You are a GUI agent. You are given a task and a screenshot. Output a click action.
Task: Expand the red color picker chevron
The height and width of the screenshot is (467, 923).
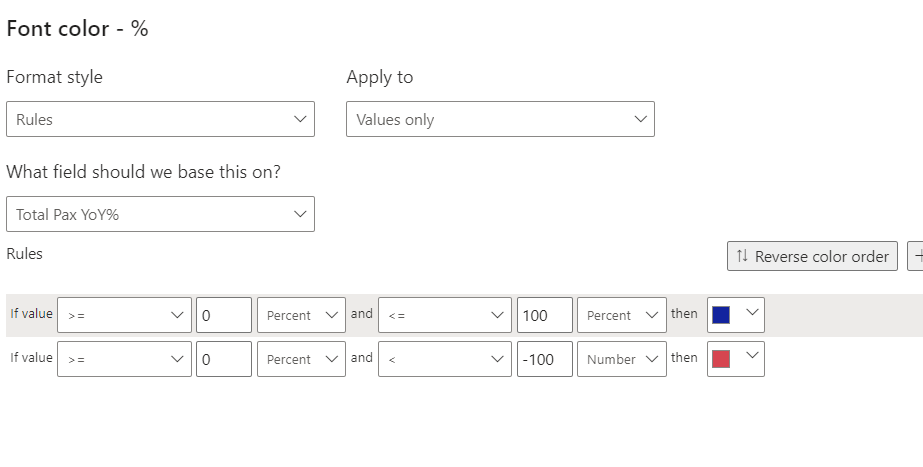[x=752, y=356]
